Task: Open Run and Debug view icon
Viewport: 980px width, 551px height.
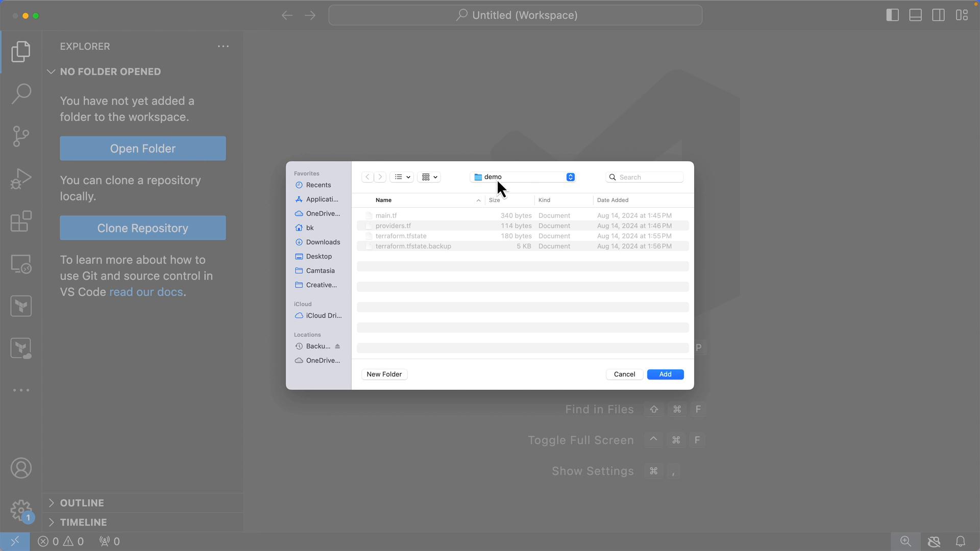Action: pyautogui.click(x=21, y=179)
